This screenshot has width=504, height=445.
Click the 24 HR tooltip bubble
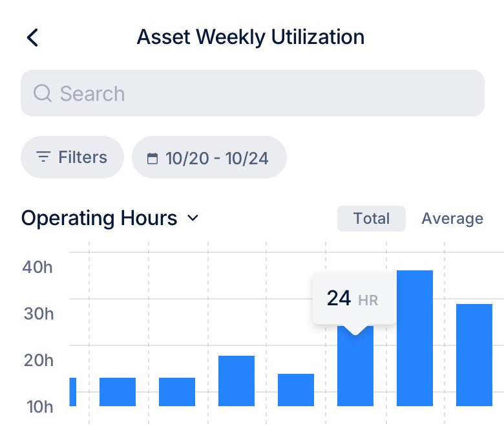pos(353,299)
